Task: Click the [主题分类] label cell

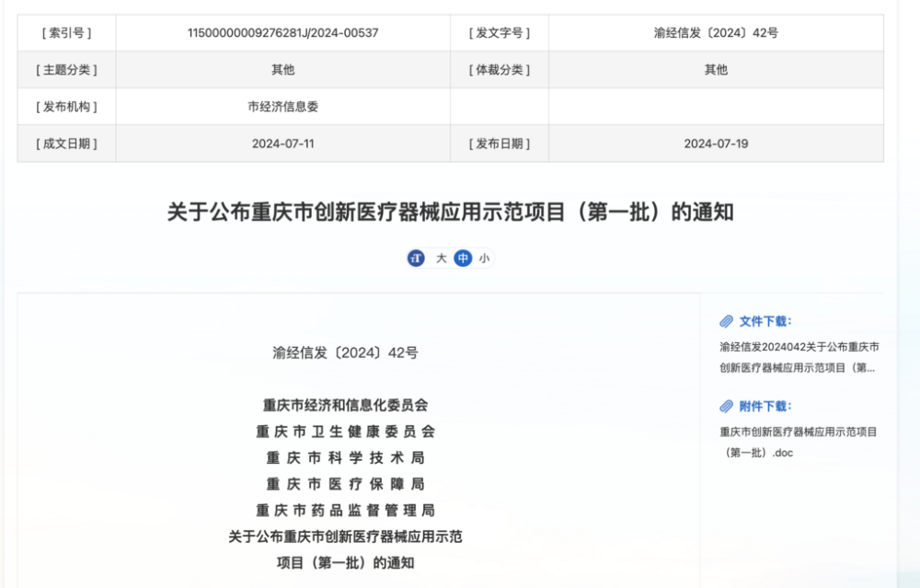Action: 67,70
